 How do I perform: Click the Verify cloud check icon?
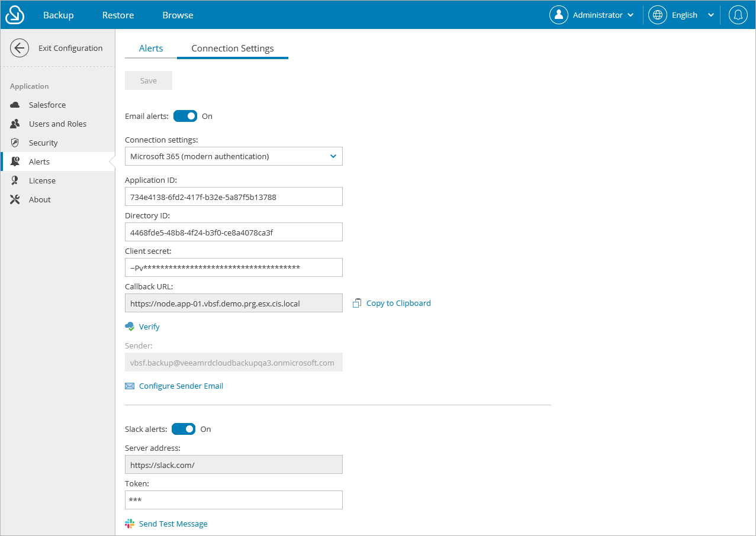coord(130,327)
